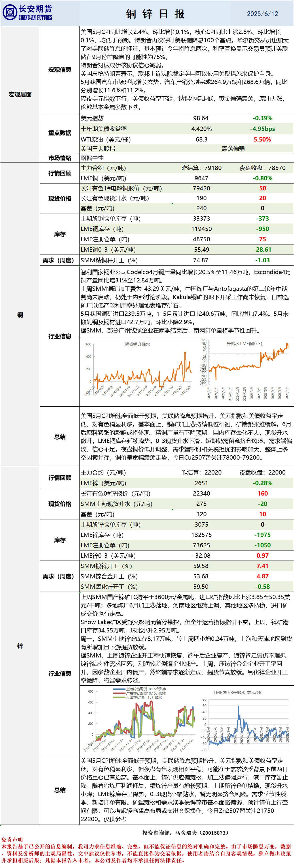The height and width of the screenshot is (868, 294).
Task: Click the 上期所铜仓单库存 value 33373
Action: coord(202,219)
